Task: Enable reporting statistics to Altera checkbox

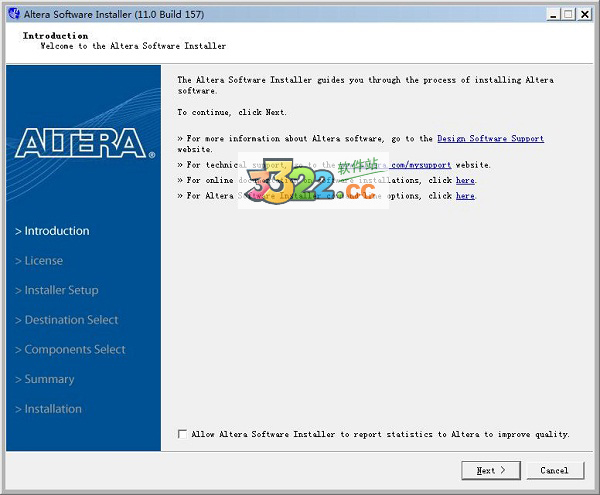Action: pyautogui.click(x=183, y=434)
